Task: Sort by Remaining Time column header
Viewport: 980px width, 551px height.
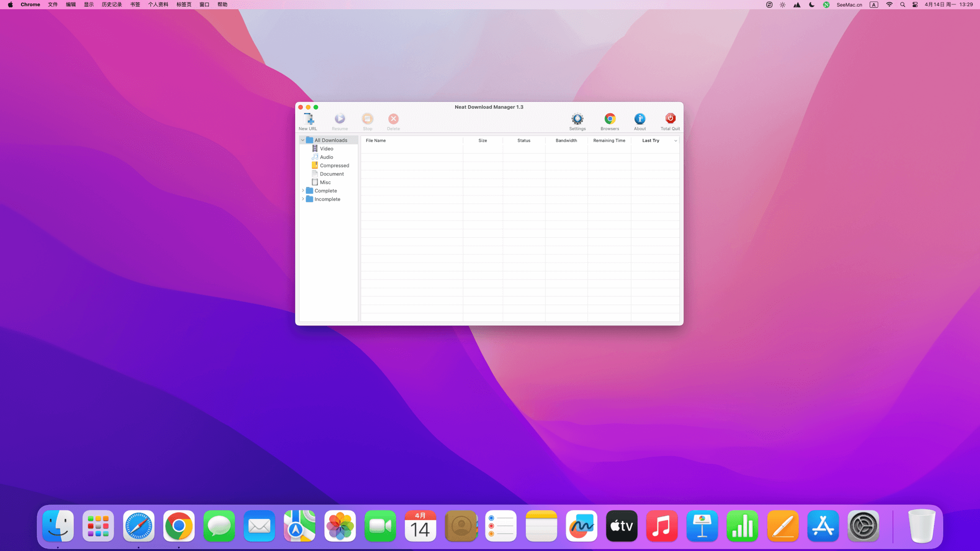Action: tap(609, 140)
